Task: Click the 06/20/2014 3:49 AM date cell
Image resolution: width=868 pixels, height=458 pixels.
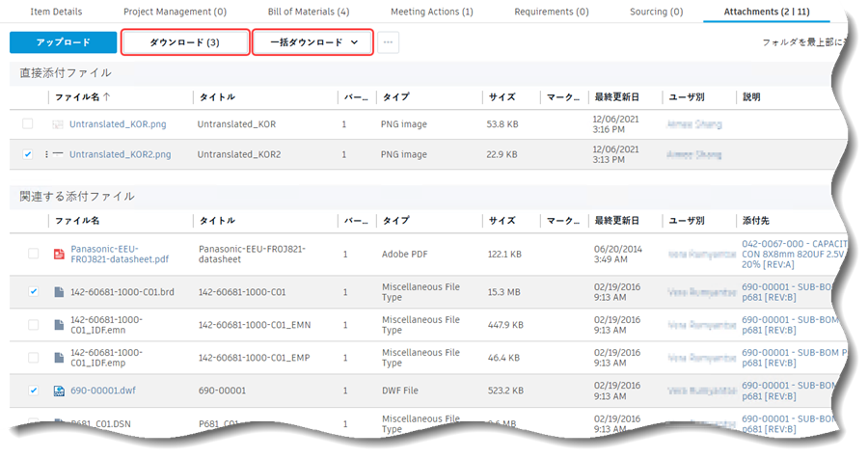Action: (618, 254)
